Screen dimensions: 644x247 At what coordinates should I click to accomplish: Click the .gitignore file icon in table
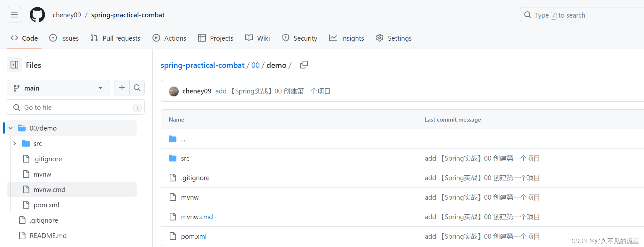coord(173,178)
